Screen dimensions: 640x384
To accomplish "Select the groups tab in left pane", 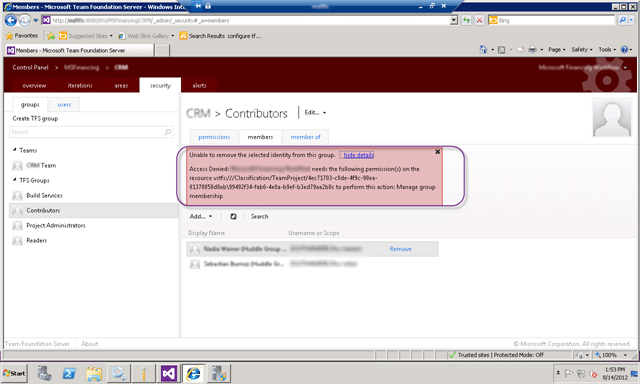I will [x=30, y=104].
